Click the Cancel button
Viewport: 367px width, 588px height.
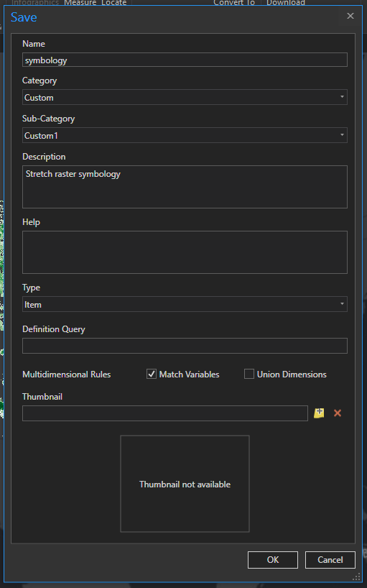[x=330, y=560]
